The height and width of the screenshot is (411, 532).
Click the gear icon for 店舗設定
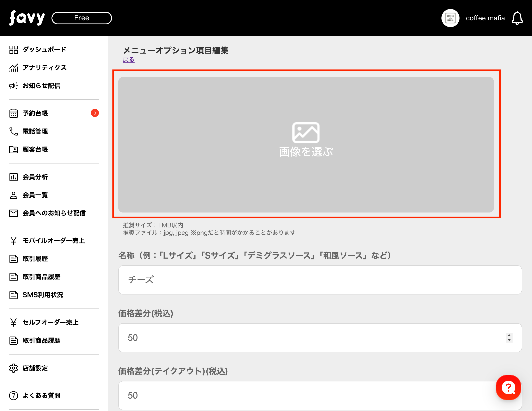[x=13, y=368]
